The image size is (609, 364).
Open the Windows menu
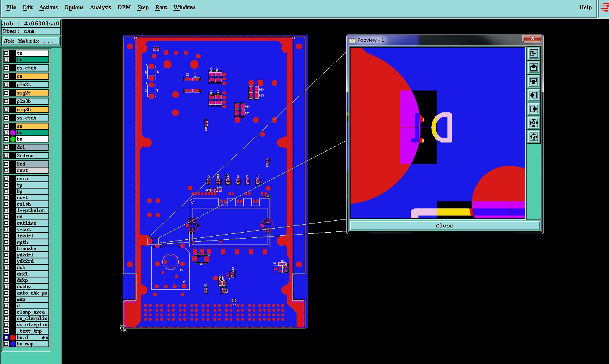pos(185,7)
